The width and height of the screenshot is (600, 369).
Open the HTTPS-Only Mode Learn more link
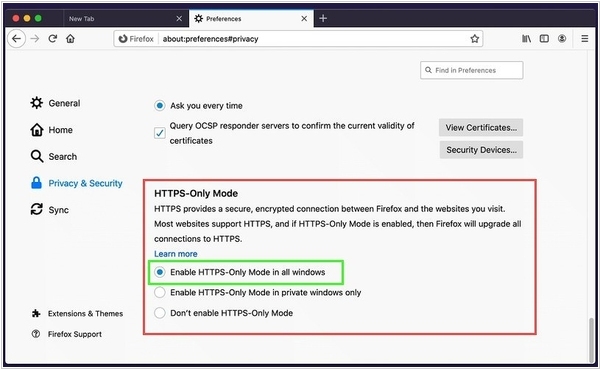tap(176, 254)
